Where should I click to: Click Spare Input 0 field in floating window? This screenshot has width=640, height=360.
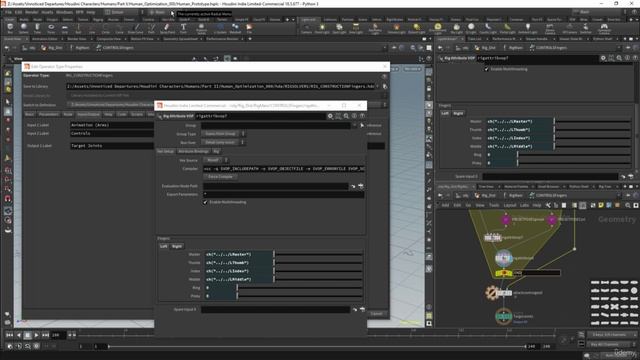(x=276, y=310)
